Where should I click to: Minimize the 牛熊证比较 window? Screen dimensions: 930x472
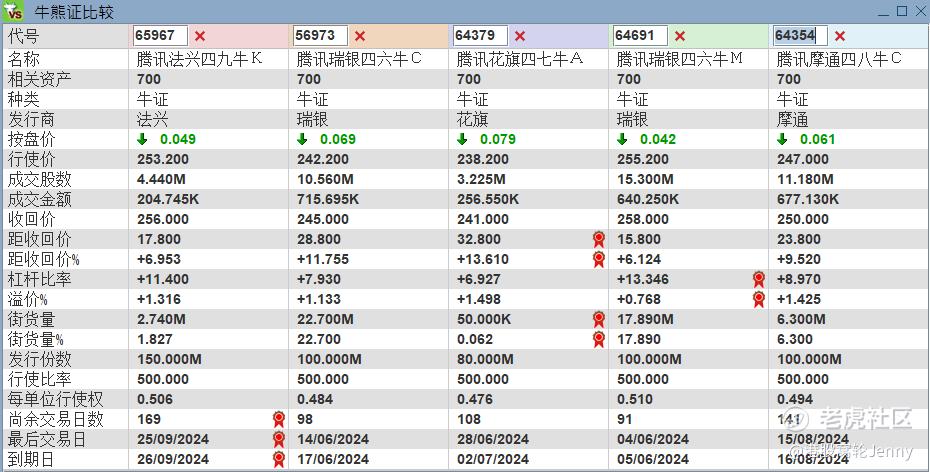[x=884, y=12]
